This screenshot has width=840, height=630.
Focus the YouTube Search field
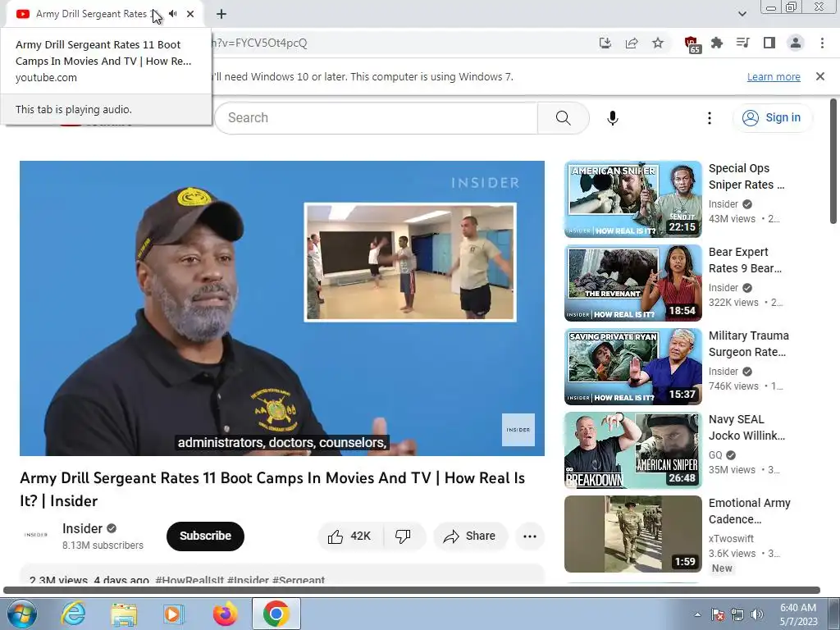click(x=376, y=118)
